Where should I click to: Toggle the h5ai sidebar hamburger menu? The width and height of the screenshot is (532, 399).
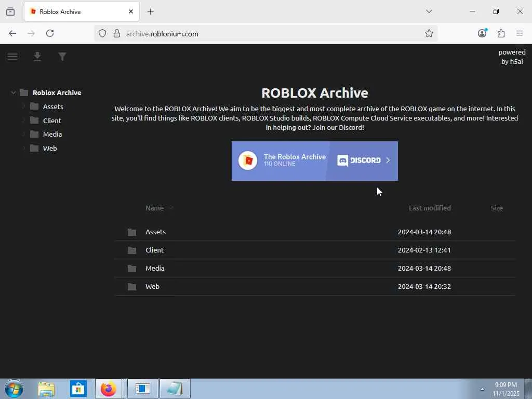click(12, 57)
